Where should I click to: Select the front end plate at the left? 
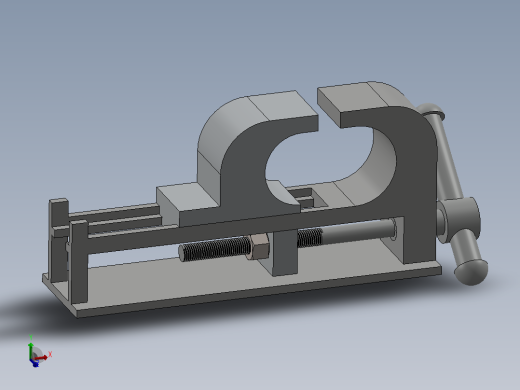click(79, 262)
